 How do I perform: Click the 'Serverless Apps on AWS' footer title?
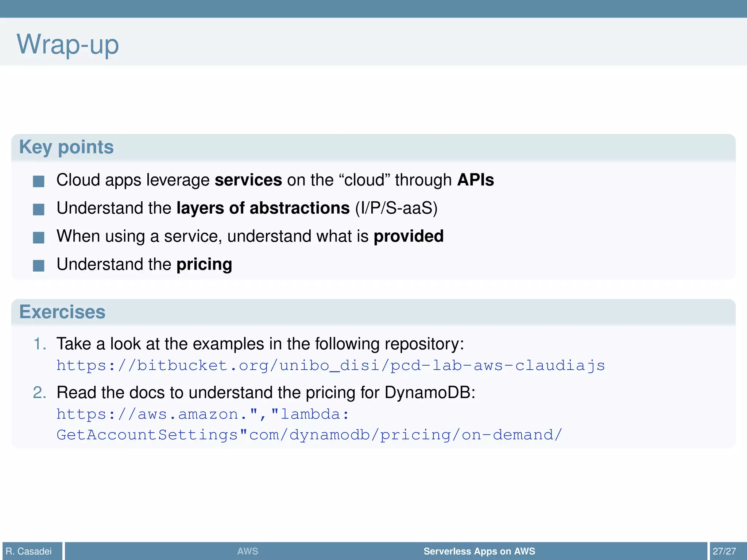(479, 551)
